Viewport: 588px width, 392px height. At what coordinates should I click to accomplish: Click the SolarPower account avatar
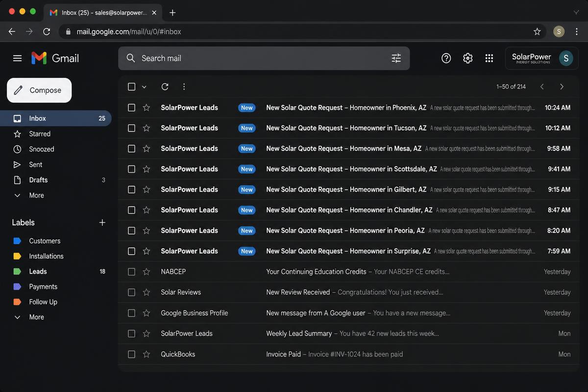[x=566, y=58]
